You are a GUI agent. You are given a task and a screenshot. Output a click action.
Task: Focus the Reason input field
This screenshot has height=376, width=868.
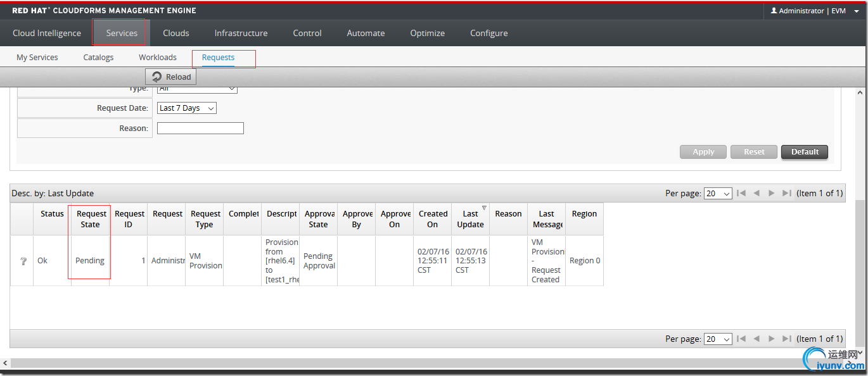pos(200,128)
